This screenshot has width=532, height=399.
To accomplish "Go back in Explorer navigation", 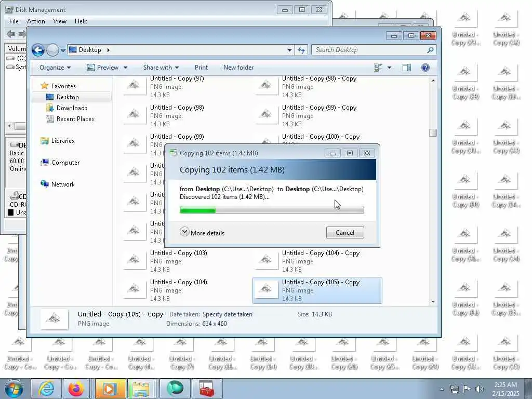I will point(38,50).
